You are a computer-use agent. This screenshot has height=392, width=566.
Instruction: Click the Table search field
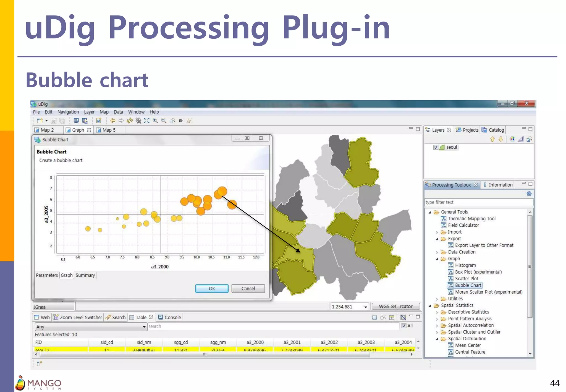click(273, 326)
